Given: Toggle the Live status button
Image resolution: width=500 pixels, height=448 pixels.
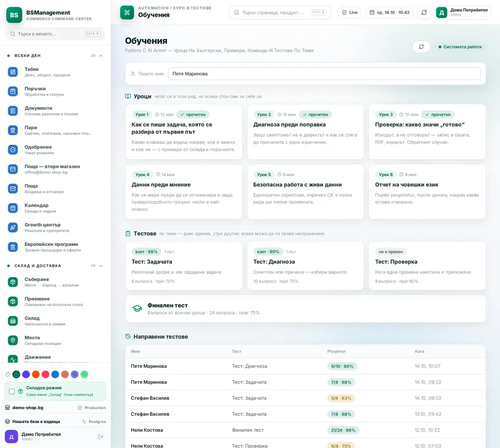Looking at the screenshot, I should pyautogui.click(x=349, y=13).
